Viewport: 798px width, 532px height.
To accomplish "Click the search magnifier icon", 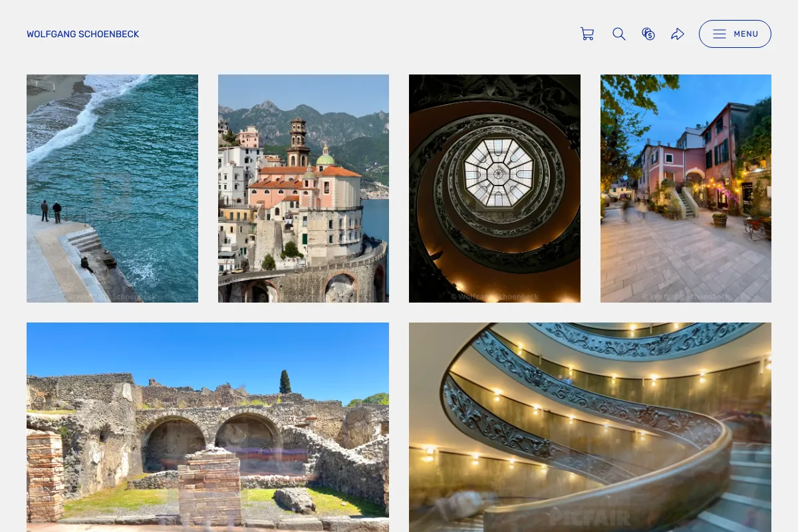I will click(x=619, y=34).
